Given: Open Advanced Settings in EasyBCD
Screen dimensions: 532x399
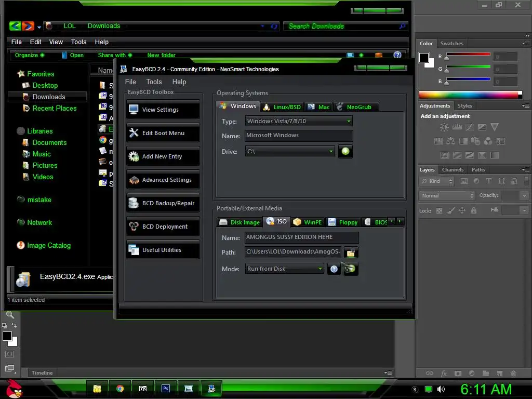Looking at the screenshot, I should 163,180.
